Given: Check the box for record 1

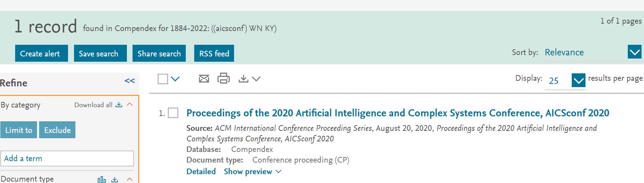Looking at the screenshot, I should [173, 113].
